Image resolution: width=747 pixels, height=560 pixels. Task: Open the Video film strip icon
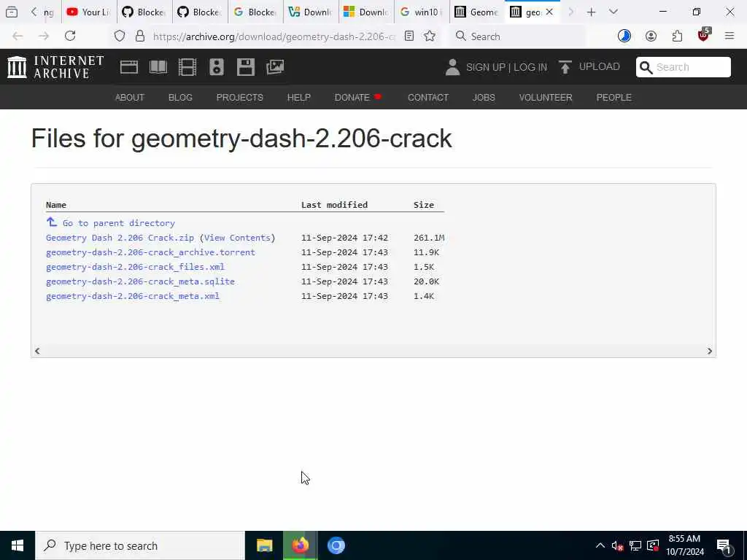pyautogui.click(x=187, y=67)
